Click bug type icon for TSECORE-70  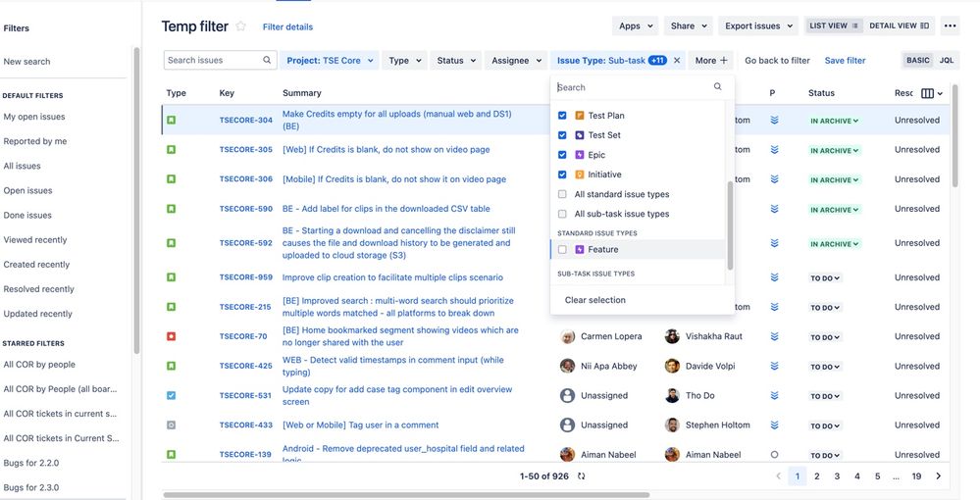172,336
